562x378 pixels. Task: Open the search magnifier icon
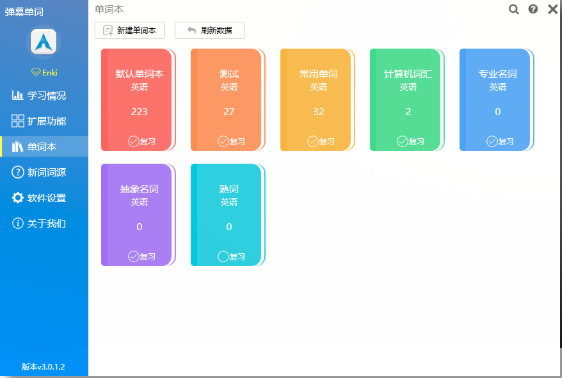pyautogui.click(x=514, y=9)
